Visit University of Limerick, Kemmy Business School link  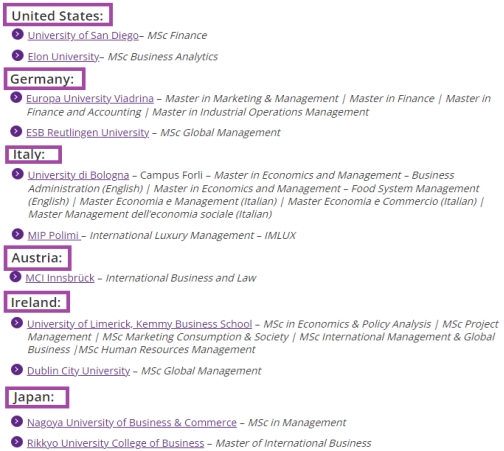[x=139, y=324]
